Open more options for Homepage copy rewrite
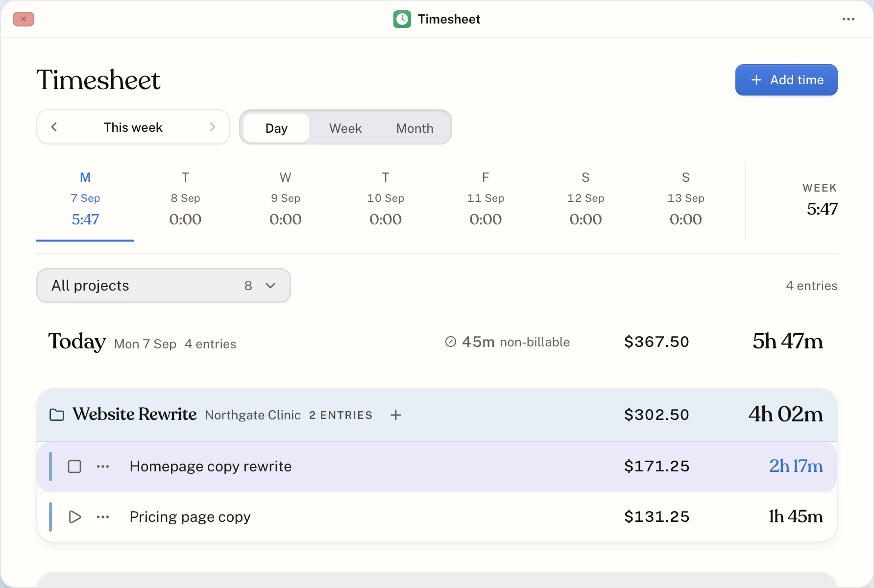874x588 pixels. pos(103,466)
